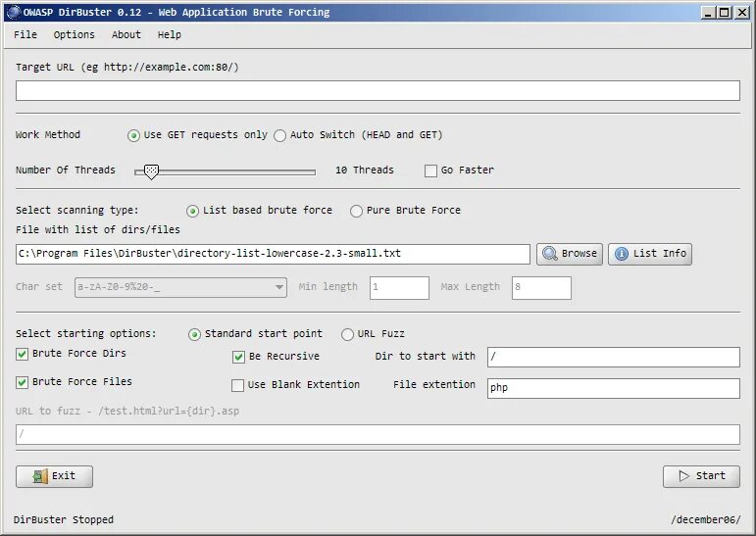
Task: Click the Min length field
Action: pos(399,288)
